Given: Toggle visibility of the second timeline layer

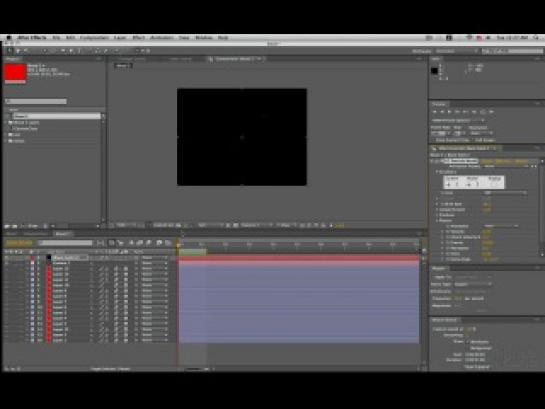Looking at the screenshot, I should pyautogui.click(x=7, y=263).
